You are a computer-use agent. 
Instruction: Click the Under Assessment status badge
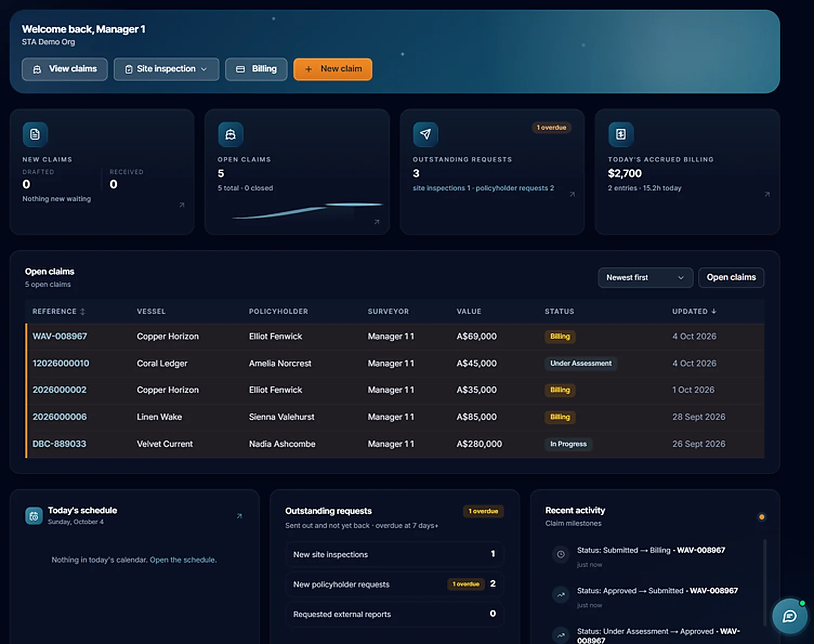(x=581, y=364)
